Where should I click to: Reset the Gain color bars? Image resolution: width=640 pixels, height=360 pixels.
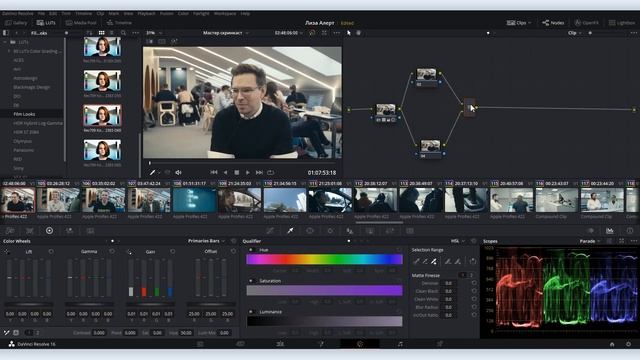(x=173, y=251)
